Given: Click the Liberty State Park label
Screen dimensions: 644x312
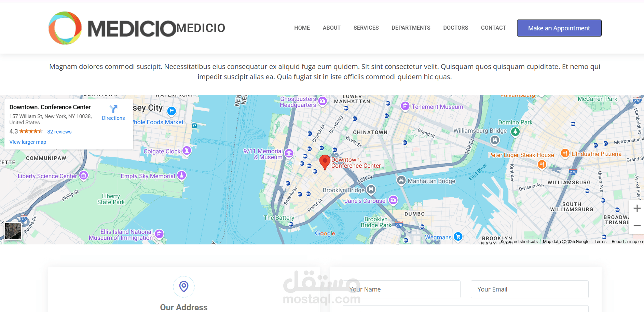Looking at the screenshot, I should tap(111, 199).
